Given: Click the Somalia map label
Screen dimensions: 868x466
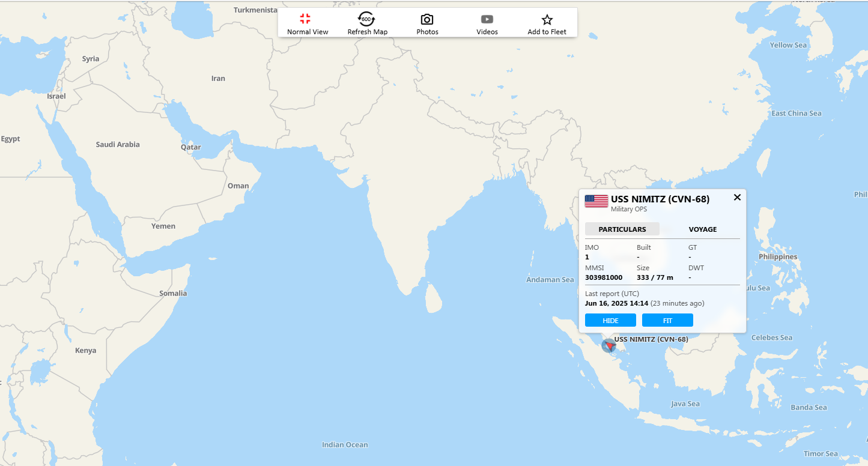Looking at the screenshot, I should (173, 293).
